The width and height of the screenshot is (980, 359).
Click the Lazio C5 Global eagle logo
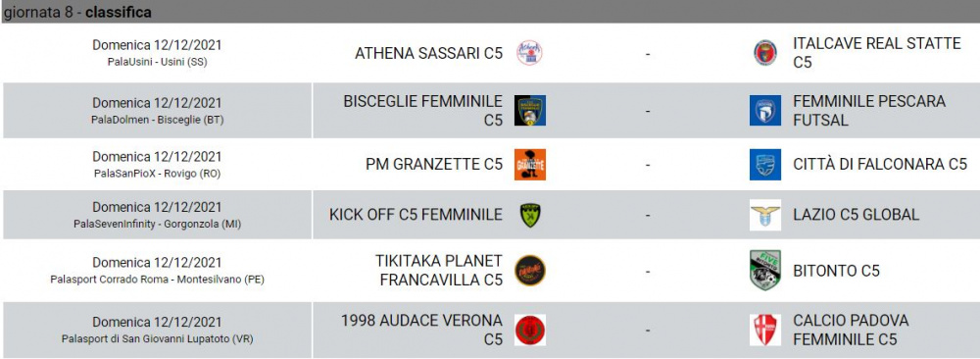click(x=765, y=215)
